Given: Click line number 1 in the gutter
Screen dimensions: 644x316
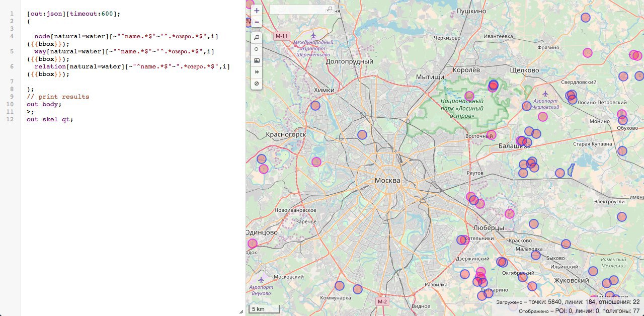Looking at the screenshot, I should (x=11, y=14).
